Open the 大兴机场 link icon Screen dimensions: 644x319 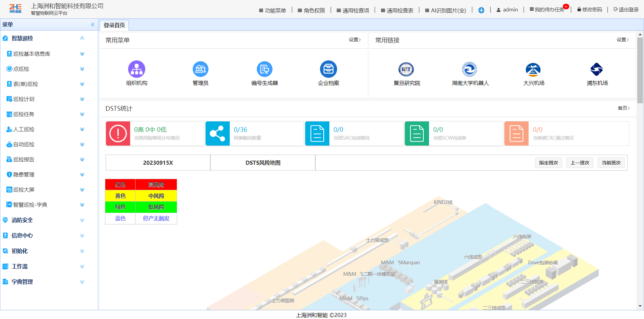click(x=533, y=69)
